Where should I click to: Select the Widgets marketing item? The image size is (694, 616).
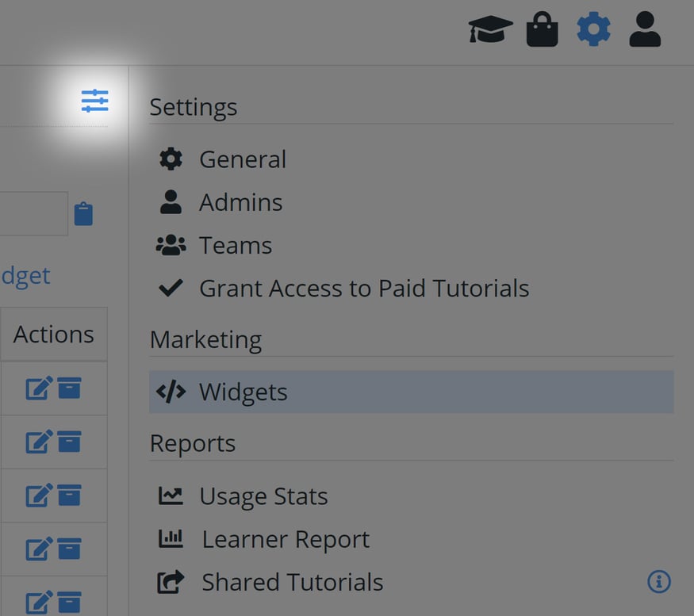click(243, 392)
